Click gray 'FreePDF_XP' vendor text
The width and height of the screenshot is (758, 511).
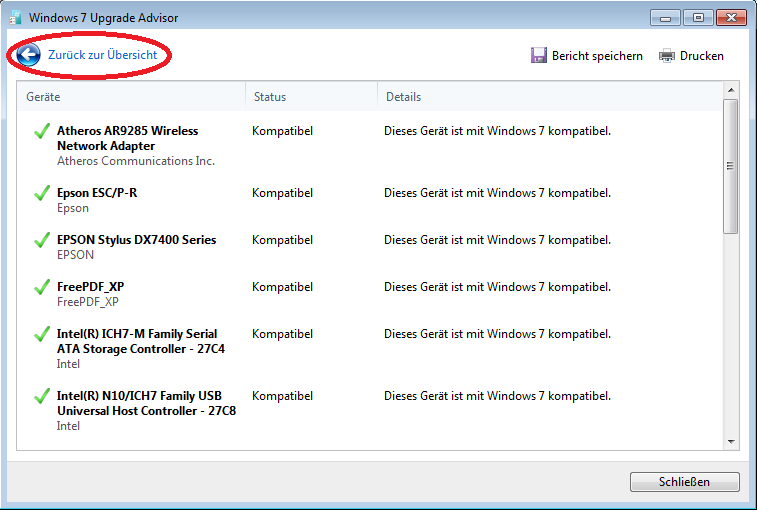[x=88, y=302]
